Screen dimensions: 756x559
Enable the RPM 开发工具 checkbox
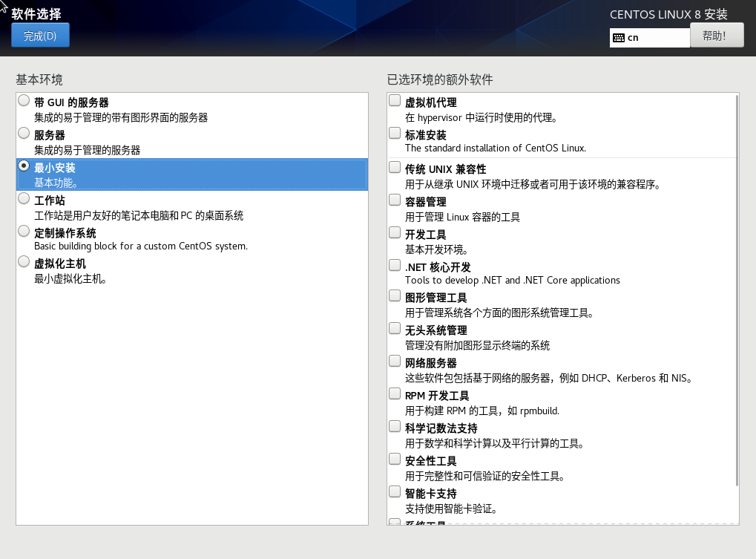click(395, 393)
